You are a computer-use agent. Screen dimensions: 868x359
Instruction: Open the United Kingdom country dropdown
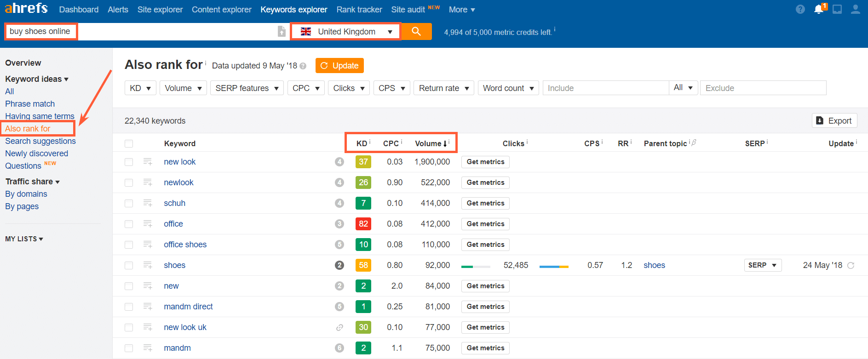tap(346, 31)
